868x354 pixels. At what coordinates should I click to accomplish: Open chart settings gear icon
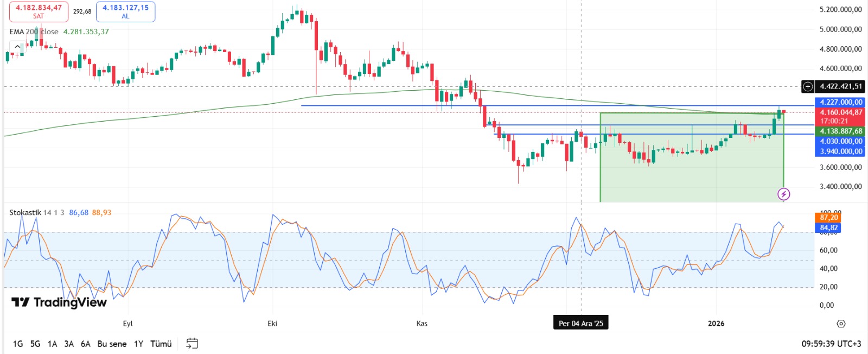(x=841, y=324)
